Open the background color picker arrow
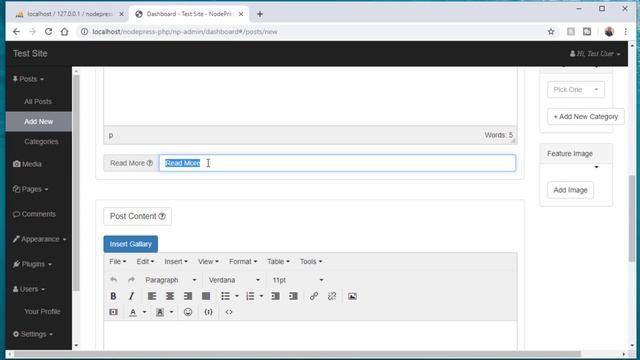The image size is (640, 360). tap(171, 312)
